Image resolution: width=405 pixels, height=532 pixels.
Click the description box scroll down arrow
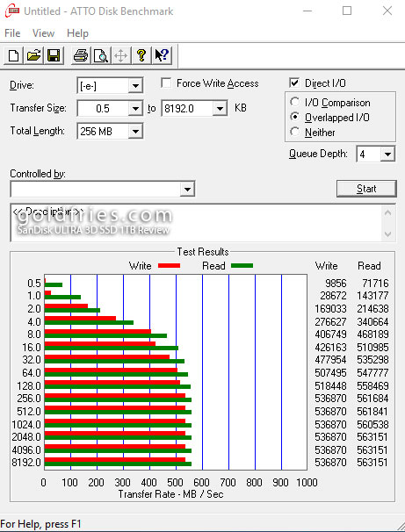tap(388, 234)
